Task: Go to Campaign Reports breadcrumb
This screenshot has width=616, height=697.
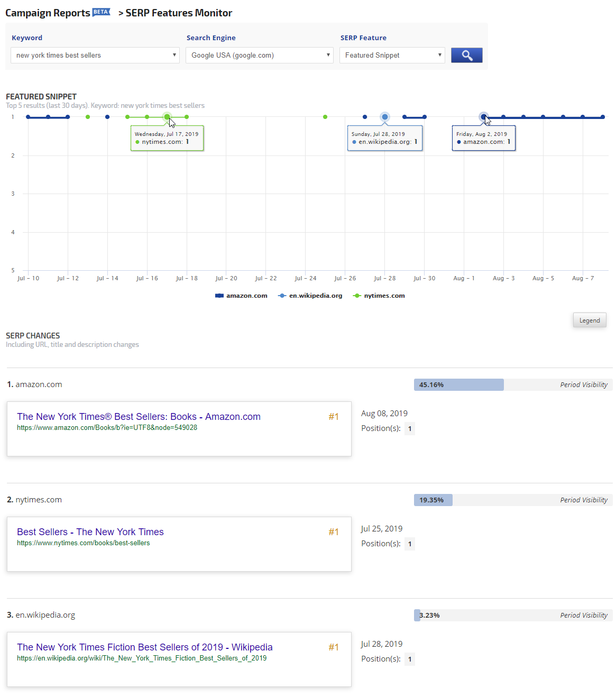Action: coord(48,13)
